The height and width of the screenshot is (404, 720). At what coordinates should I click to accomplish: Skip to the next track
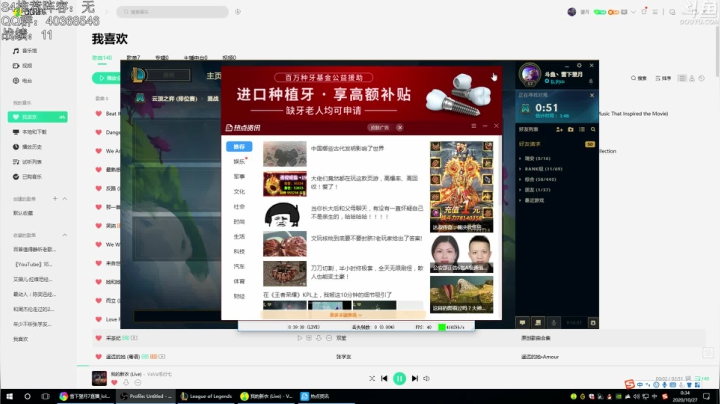(415, 378)
